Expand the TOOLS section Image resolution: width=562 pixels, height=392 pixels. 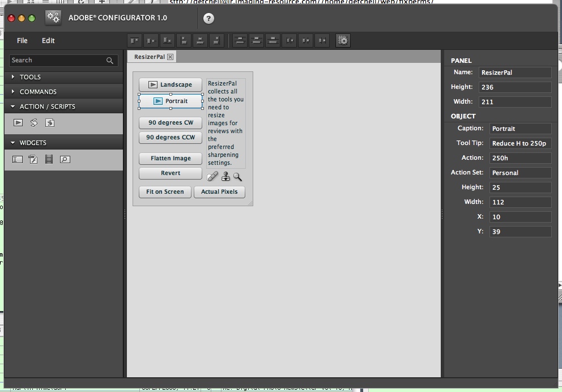pyautogui.click(x=31, y=77)
